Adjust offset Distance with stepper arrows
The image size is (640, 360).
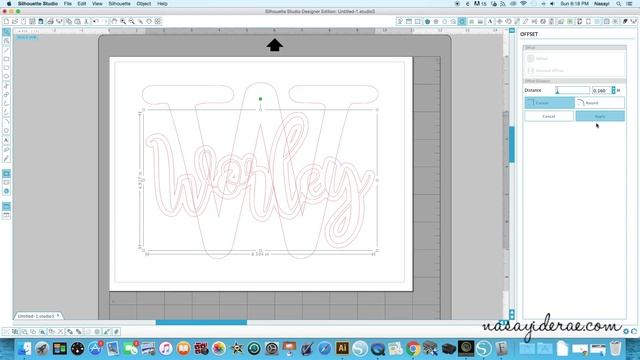(613, 90)
